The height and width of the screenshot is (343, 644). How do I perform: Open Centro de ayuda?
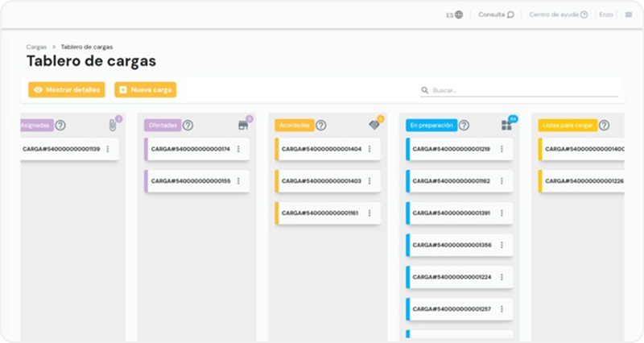click(558, 14)
